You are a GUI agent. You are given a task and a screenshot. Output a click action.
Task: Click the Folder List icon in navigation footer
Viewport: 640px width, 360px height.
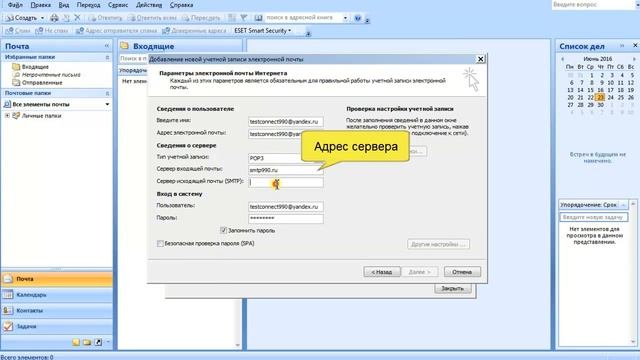coord(87,342)
